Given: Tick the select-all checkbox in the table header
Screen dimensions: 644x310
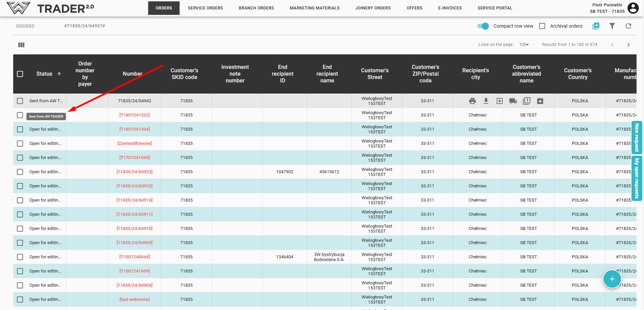Looking at the screenshot, I should click(20, 74).
